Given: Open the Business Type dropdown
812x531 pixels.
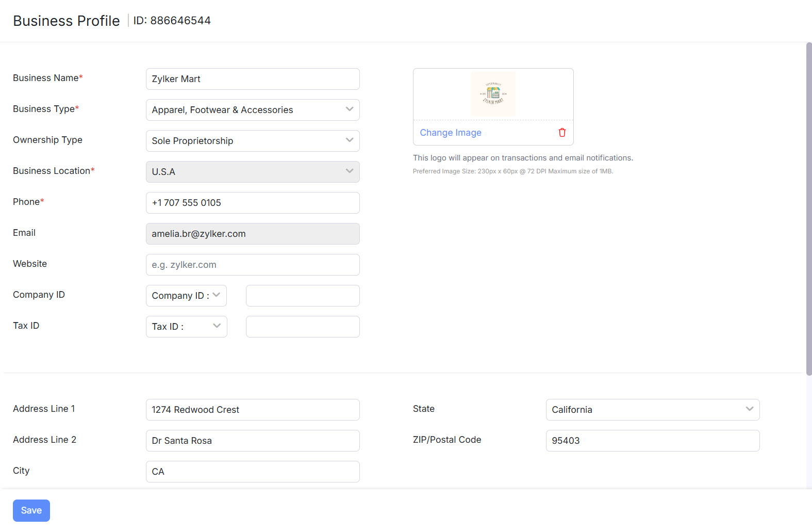Looking at the screenshot, I should click(x=253, y=110).
